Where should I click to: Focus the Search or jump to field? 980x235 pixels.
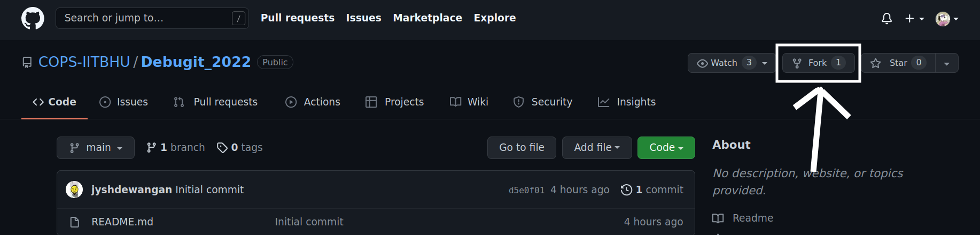(152, 18)
